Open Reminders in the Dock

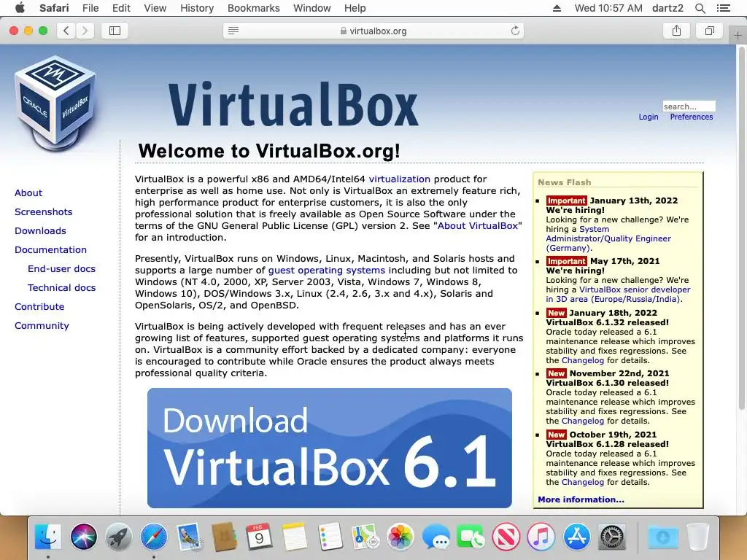[x=330, y=537]
